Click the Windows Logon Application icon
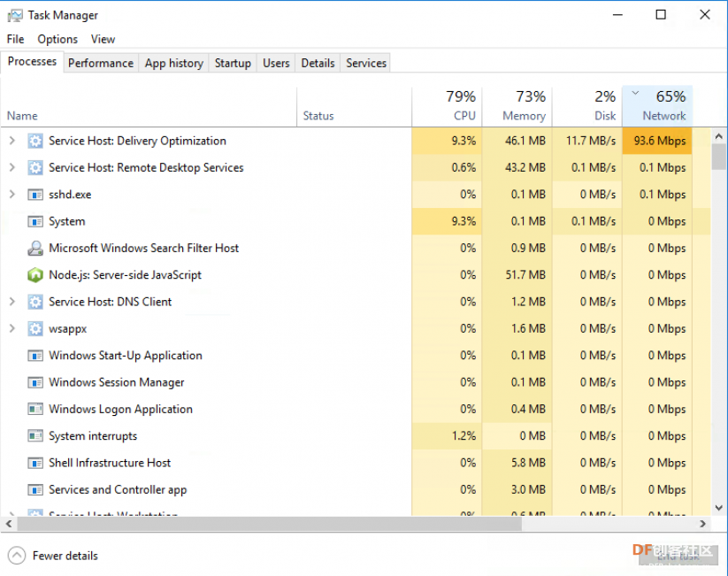 (35, 410)
